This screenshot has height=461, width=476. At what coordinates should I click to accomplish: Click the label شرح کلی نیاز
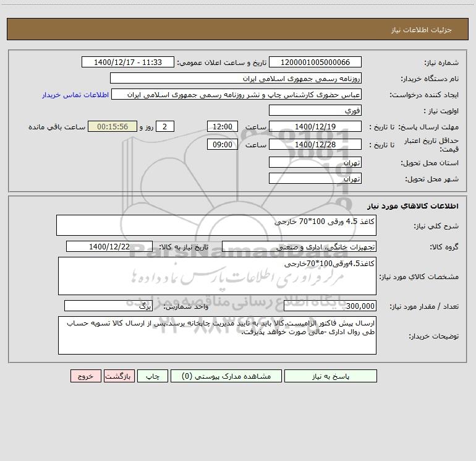436,226
